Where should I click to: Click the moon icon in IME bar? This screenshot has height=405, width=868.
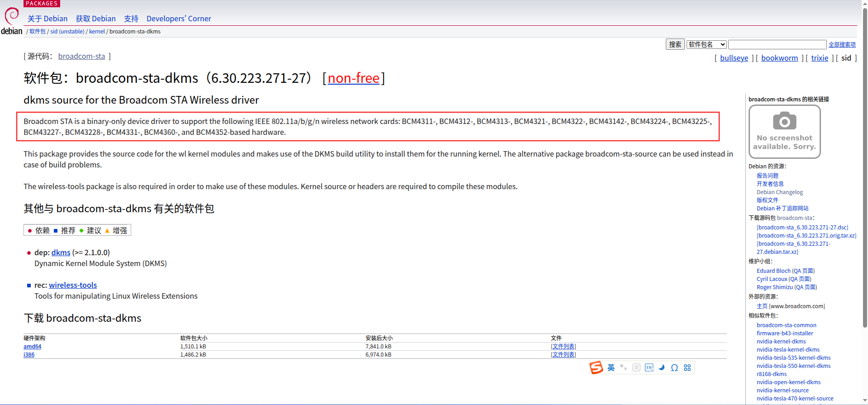click(662, 367)
